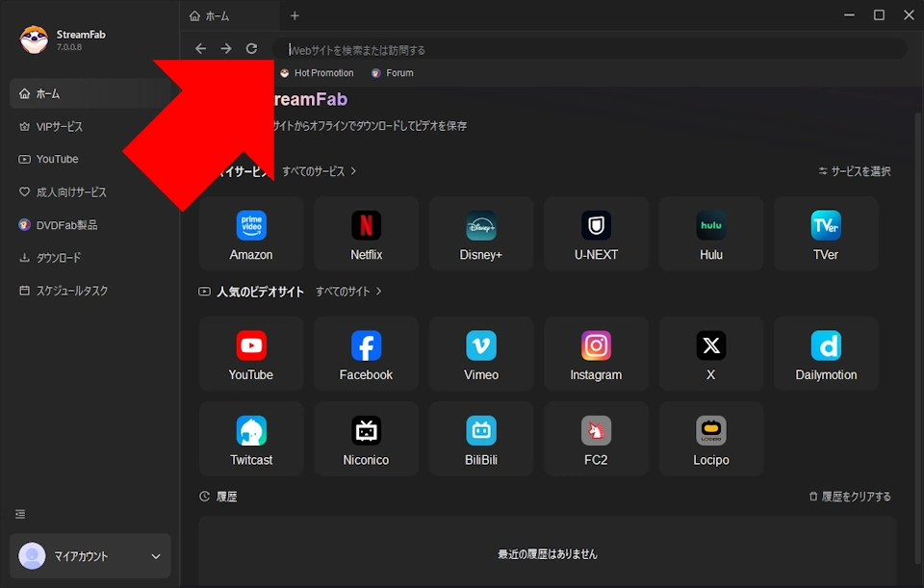This screenshot has height=588, width=924.
Task: Refresh the page with the reload icon
Action: 251,48
